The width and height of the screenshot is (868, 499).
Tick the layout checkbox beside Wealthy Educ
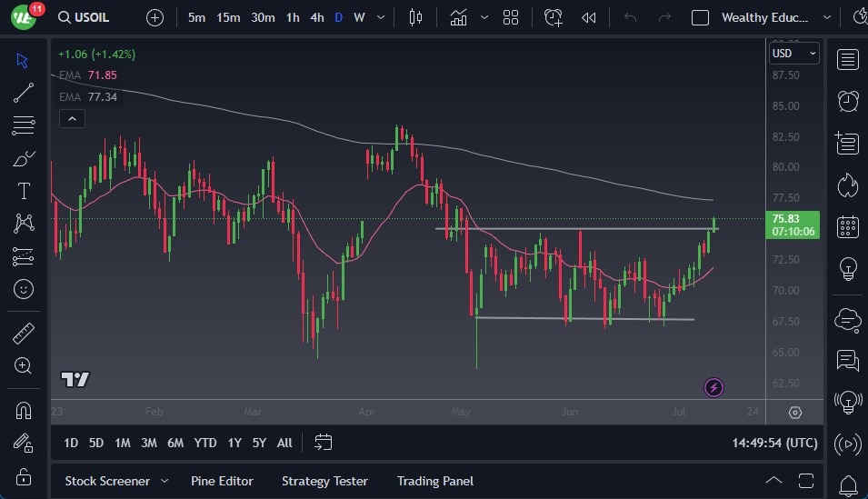[700, 17]
